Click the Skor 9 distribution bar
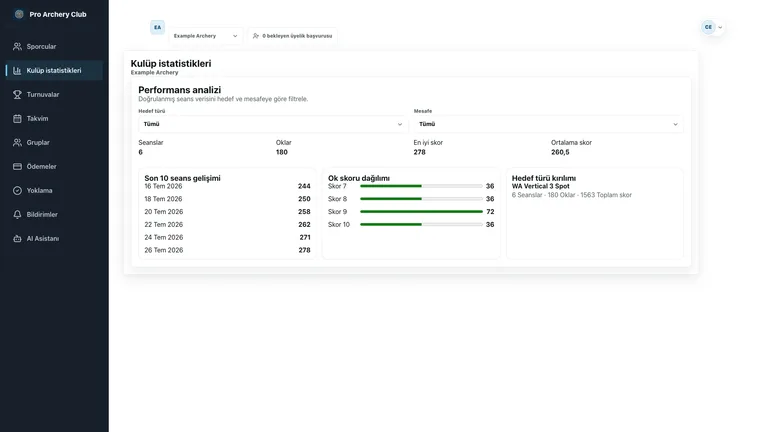This screenshot has width=768, height=432. coord(421,212)
